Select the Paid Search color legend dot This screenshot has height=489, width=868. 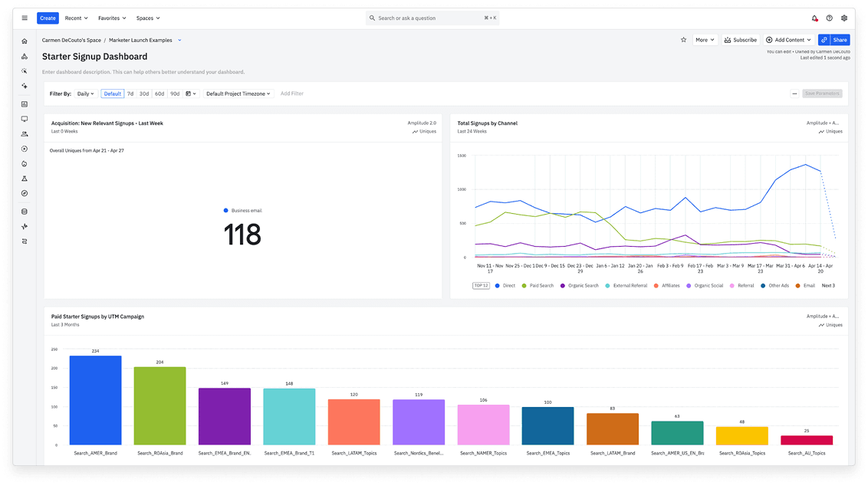tap(524, 284)
